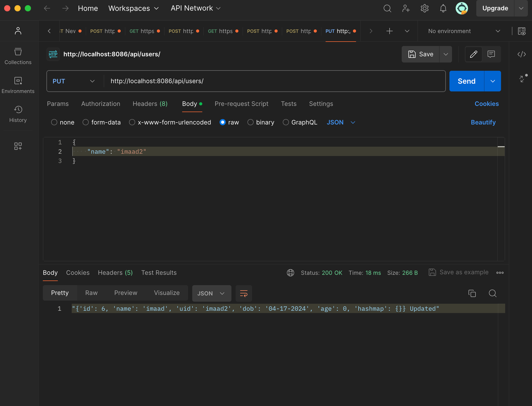
Task: Click the user profile sidebar icon
Action: pos(18,31)
